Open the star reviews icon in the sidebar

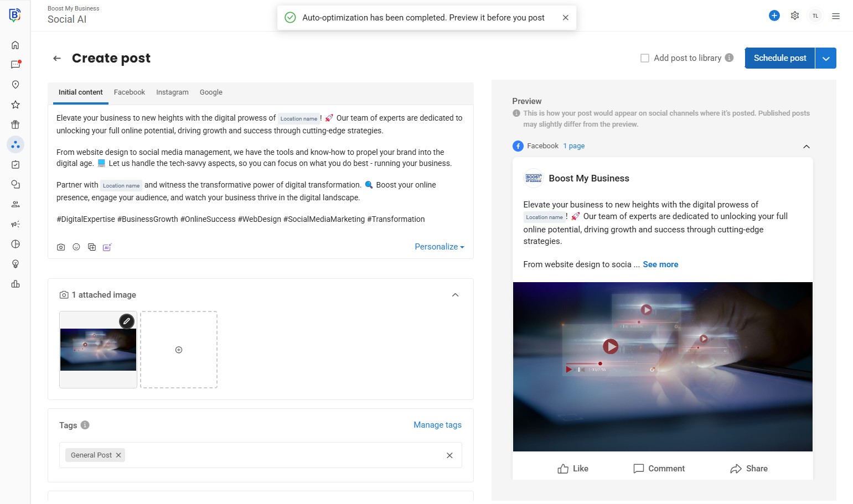(15, 105)
